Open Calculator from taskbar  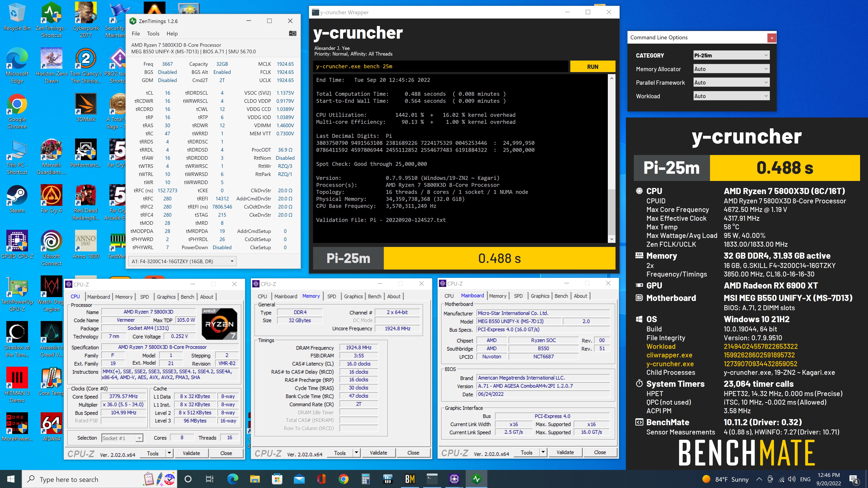coord(365,479)
